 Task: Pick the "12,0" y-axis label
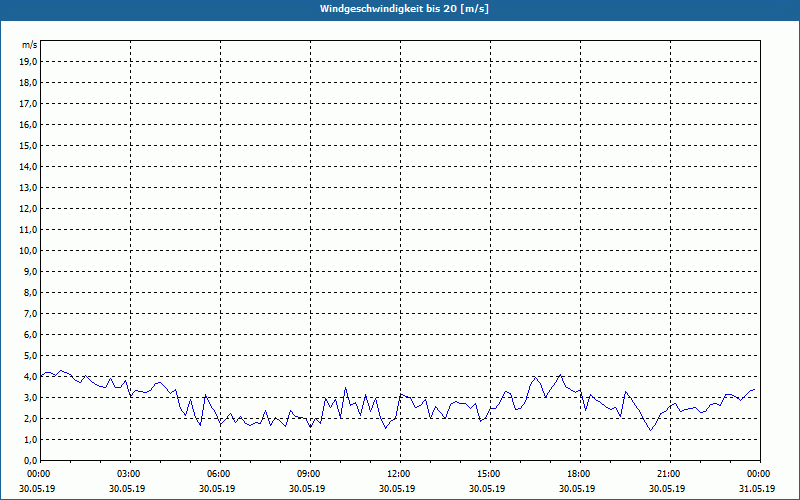(28, 209)
